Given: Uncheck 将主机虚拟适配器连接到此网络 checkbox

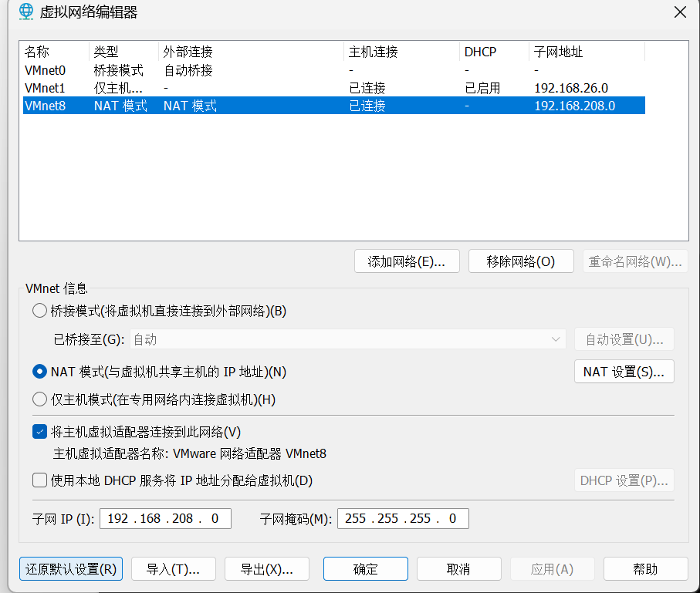Looking at the screenshot, I should (39, 432).
